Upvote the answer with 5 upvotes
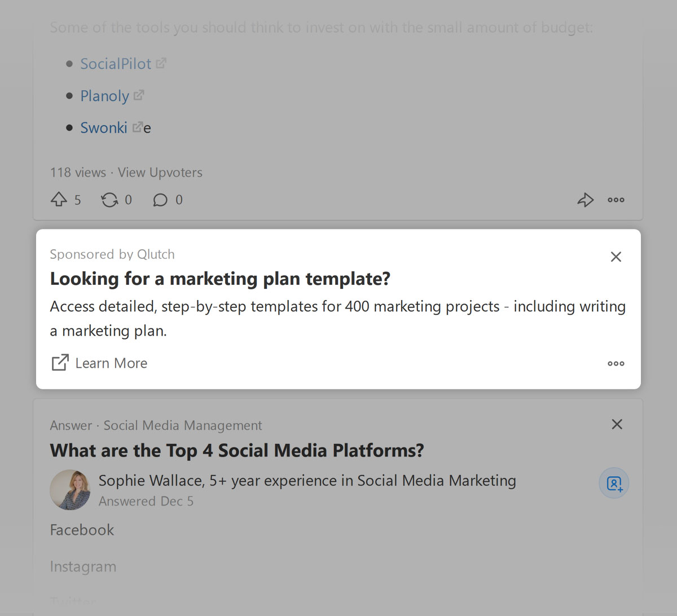The height and width of the screenshot is (616, 677). point(59,200)
